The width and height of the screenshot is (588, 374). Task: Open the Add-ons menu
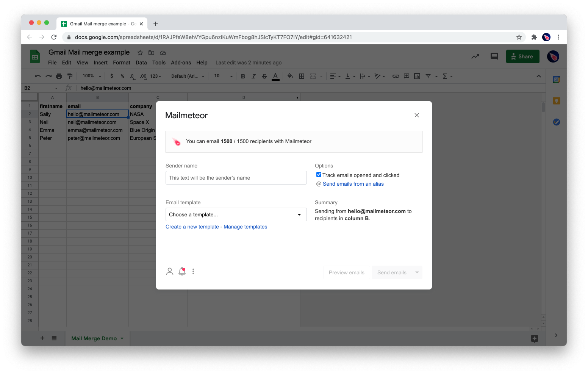point(181,63)
